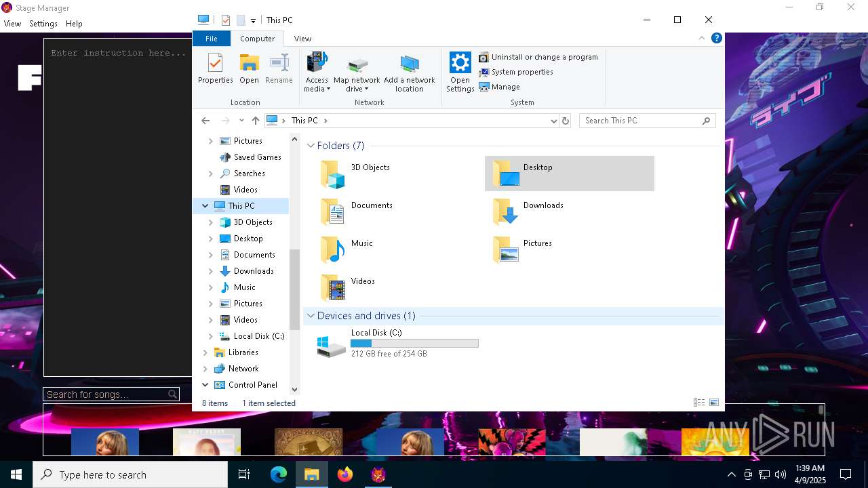Select the Documents folder in the main pane
The height and width of the screenshot is (488, 868).
(x=397, y=211)
